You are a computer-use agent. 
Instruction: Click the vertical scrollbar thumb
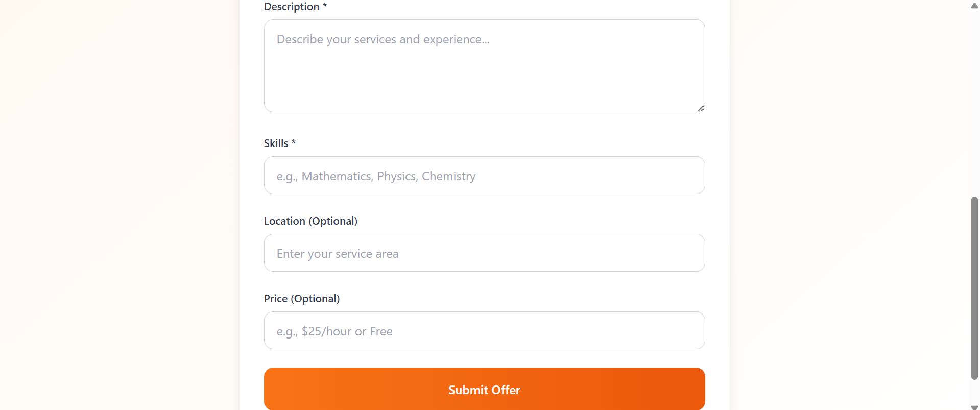pos(974,288)
